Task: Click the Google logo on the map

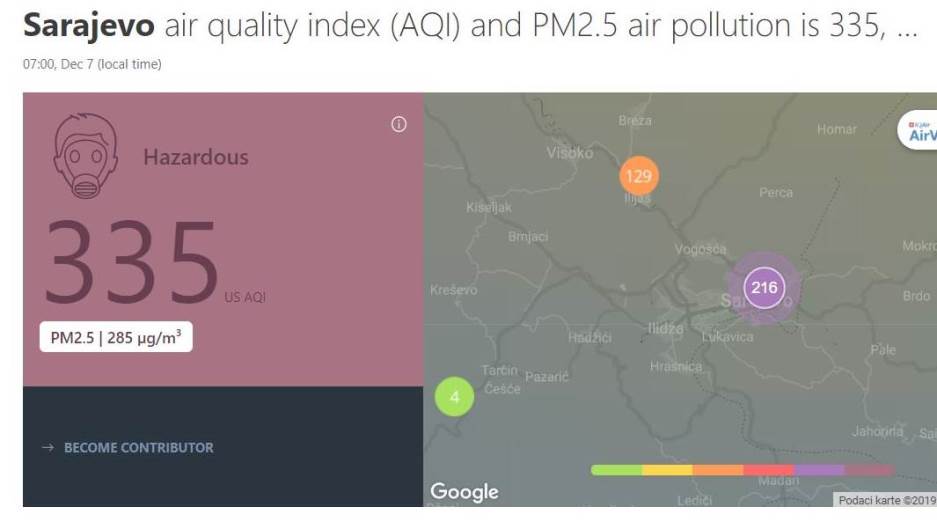Action: pos(464,491)
